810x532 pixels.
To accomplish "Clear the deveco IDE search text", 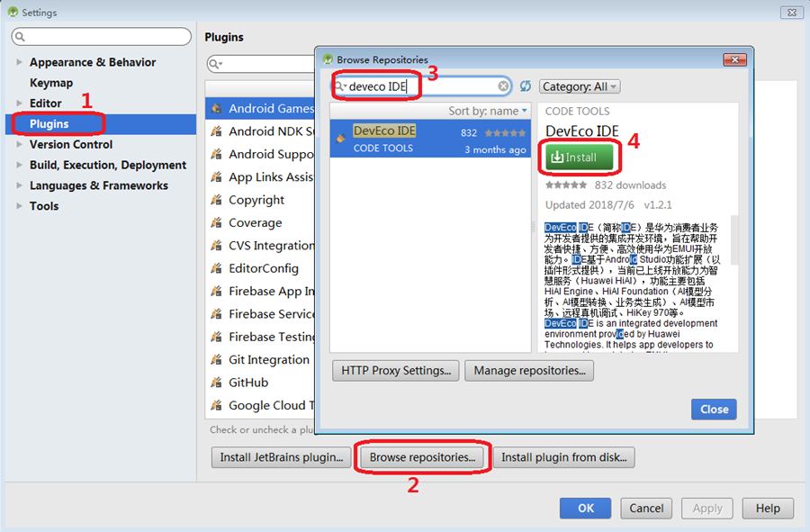I will pos(503,86).
